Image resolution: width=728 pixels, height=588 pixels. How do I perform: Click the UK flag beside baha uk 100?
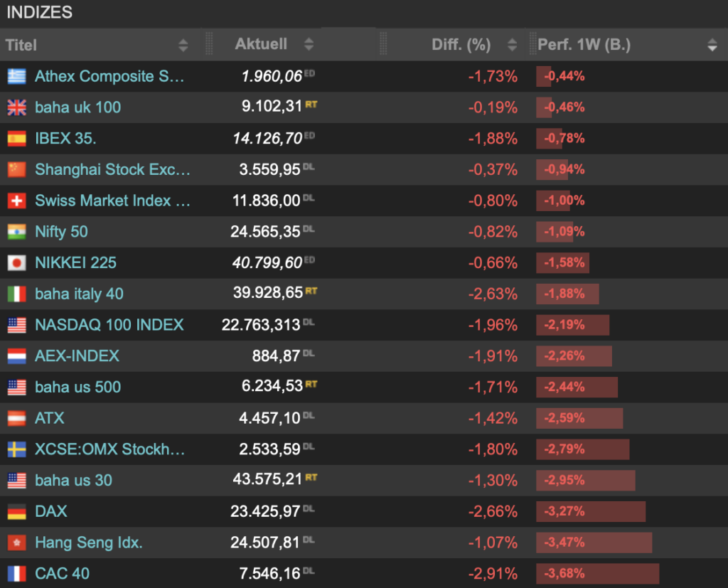click(17, 107)
